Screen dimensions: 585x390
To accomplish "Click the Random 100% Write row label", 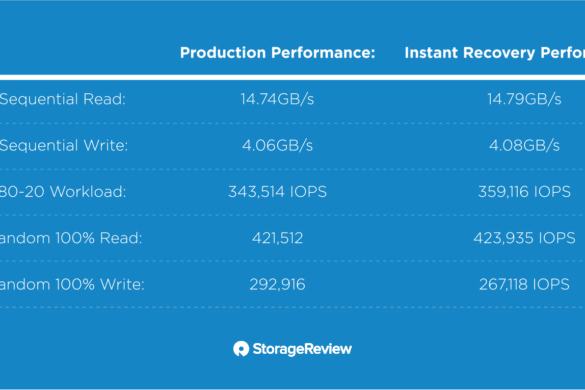I will (72, 284).
